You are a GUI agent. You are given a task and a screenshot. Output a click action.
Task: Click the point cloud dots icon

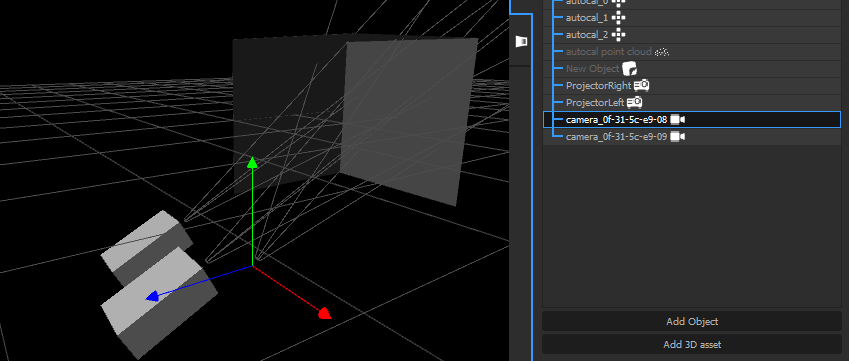point(662,52)
